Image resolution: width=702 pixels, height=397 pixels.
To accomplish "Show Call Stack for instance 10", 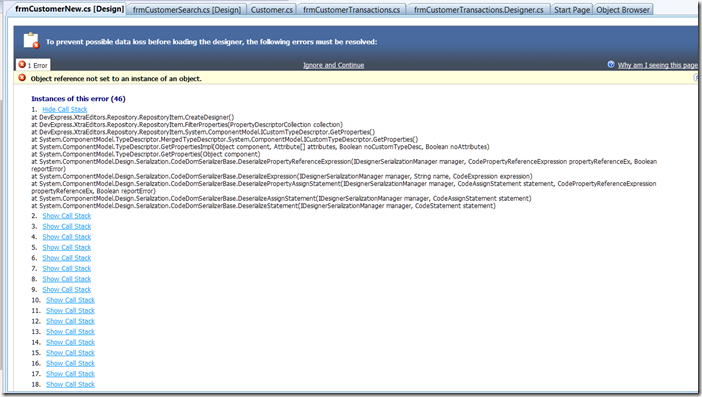I will [x=70, y=300].
